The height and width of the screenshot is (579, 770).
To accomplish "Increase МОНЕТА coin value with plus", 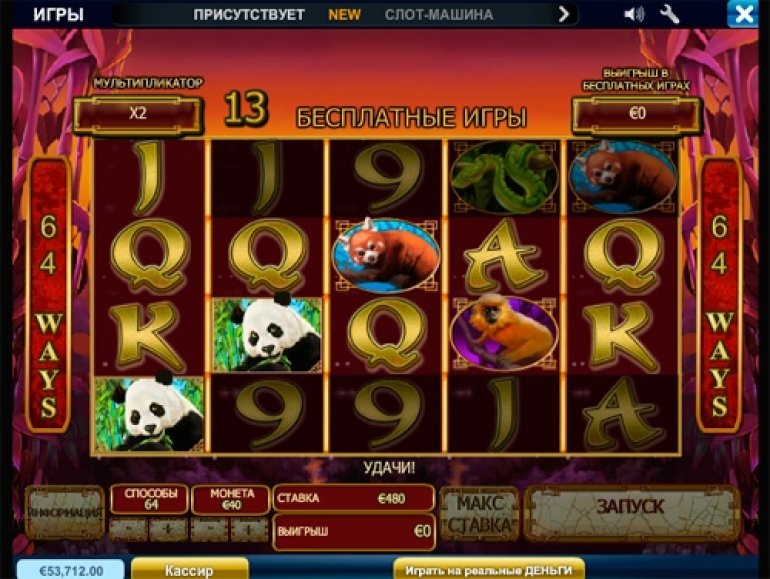I will (x=249, y=530).
